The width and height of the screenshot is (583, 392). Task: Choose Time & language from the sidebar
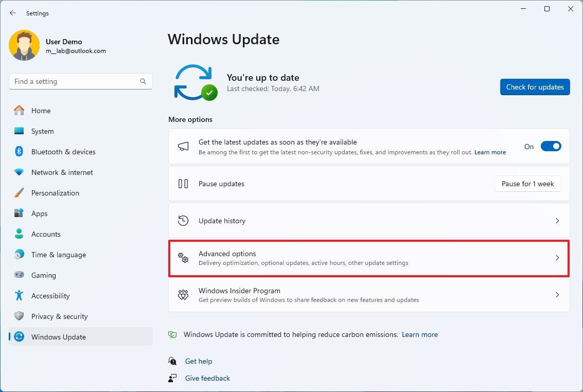coord(19,254)
